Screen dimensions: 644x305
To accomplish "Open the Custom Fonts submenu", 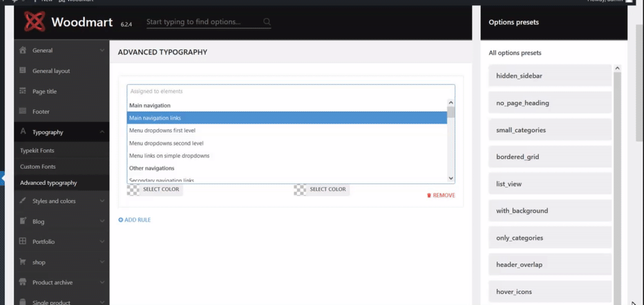I will click(62, 167).
